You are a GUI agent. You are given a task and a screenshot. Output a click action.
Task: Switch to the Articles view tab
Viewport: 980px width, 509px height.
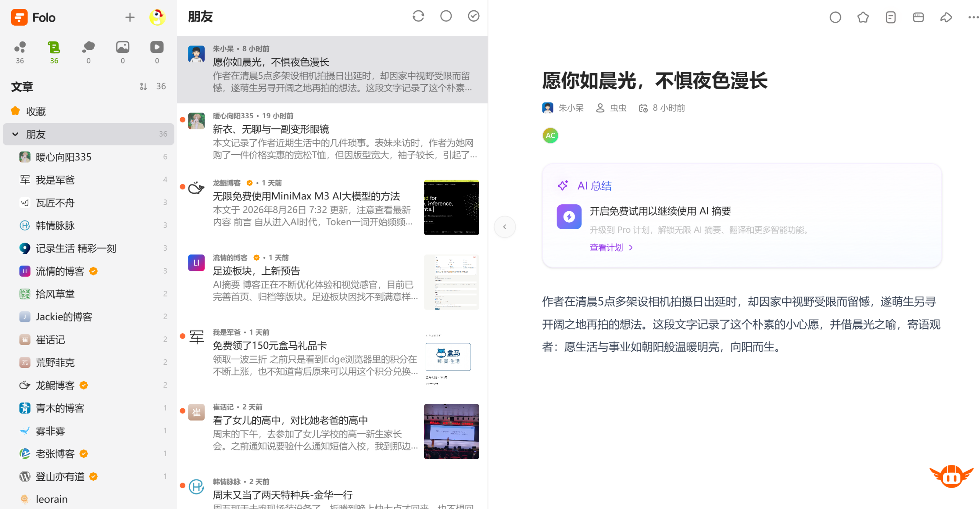[54, 52]
